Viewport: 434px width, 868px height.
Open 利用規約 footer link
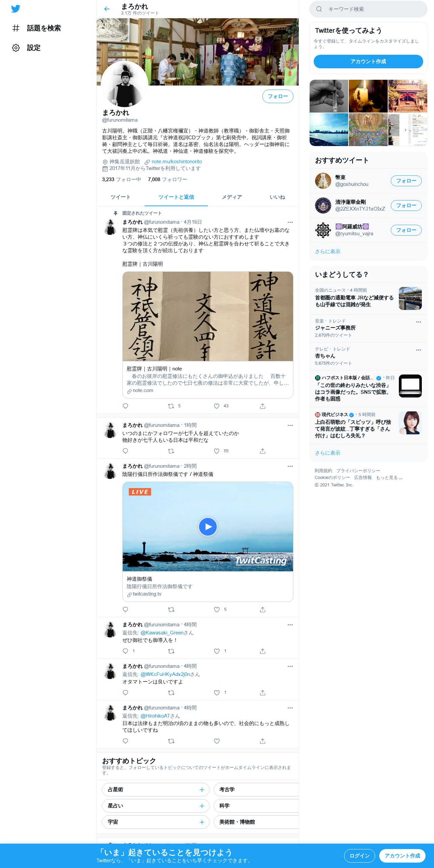[x=323, y=471]
